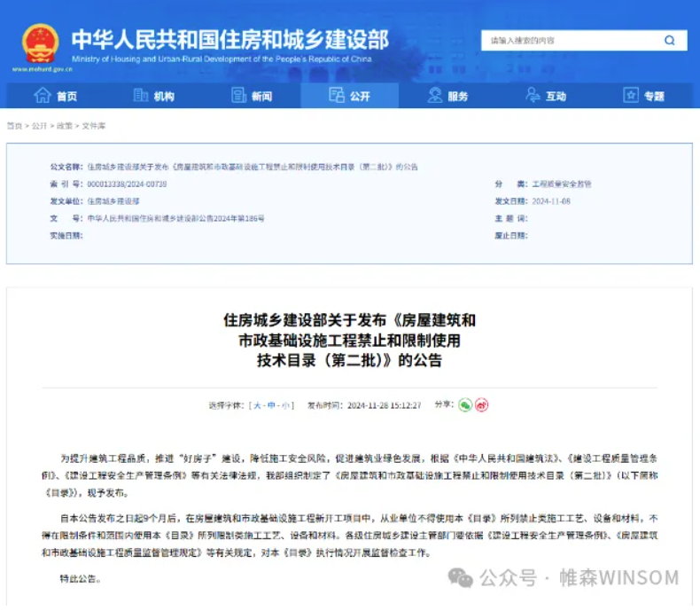The height and width of the screenshot is (611, 700).
Task: Click the building icon beside 机构
Action: pos(140,96)
